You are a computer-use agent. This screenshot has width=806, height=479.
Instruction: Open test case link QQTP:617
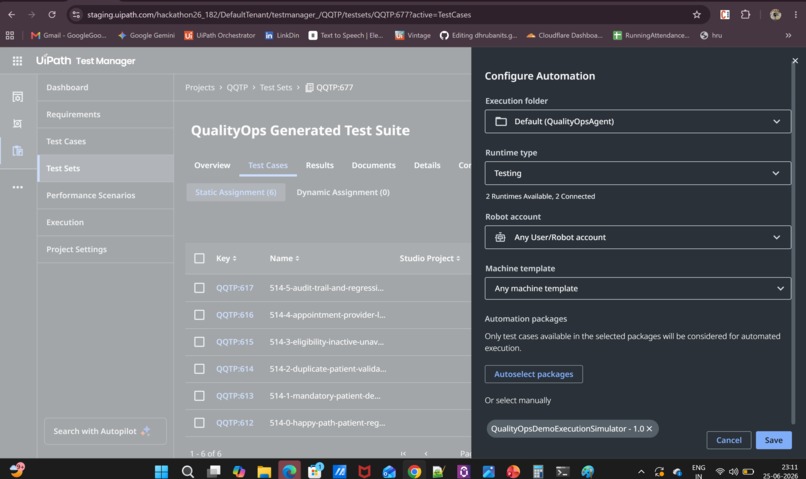(x=234, y=288)
